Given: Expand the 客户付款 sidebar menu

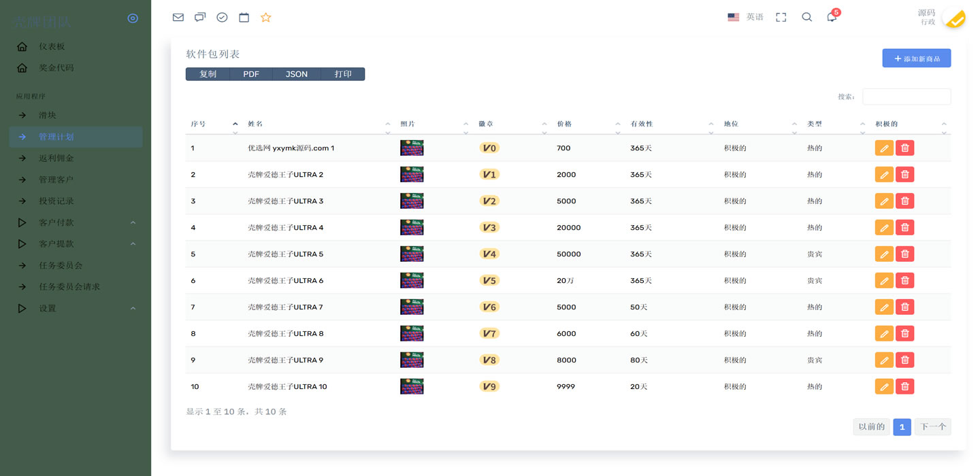Looking at the screenshot, I should tap(56, 222).
